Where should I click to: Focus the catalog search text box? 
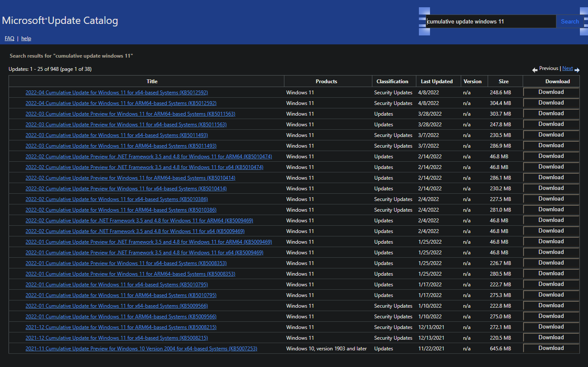click(491, 21)
